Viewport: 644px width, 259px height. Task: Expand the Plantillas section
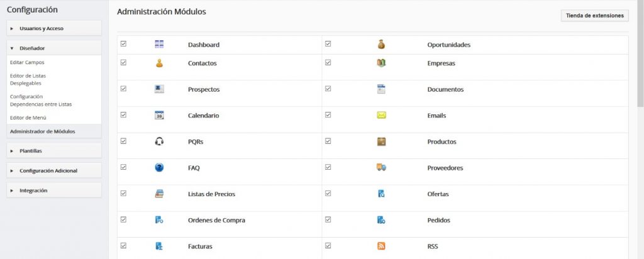(x=54, y=151)
